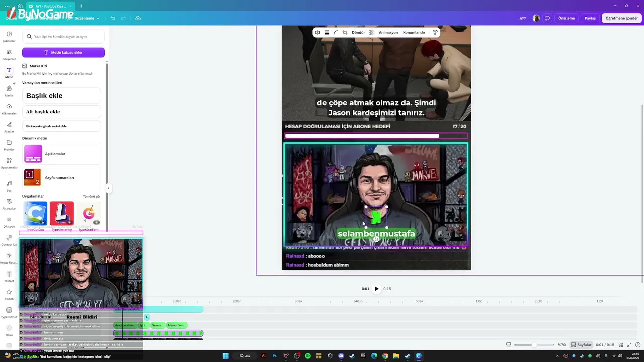
Task: Toggle the thumbnail view icon beside zoom slider
Action: point(509,345)
